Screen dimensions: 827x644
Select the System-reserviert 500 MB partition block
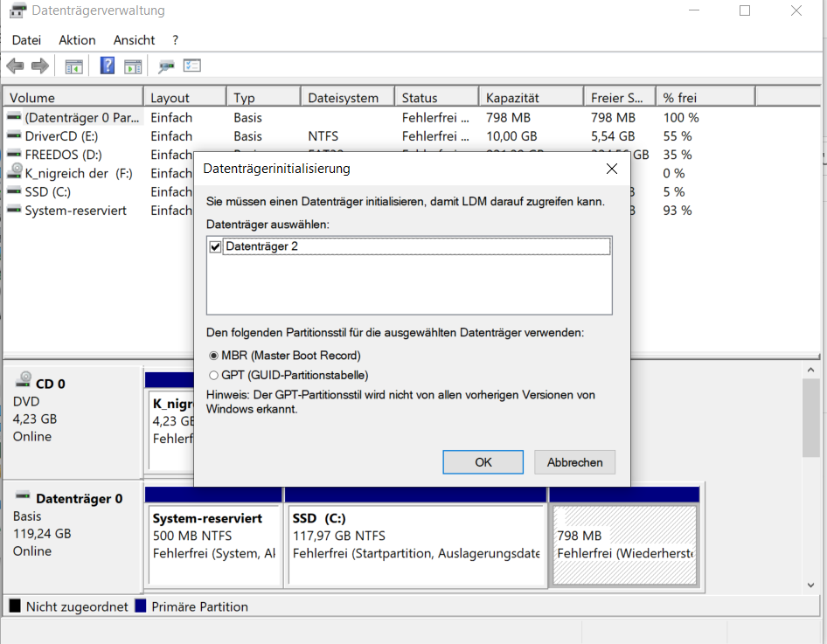[x=214, y=545]
